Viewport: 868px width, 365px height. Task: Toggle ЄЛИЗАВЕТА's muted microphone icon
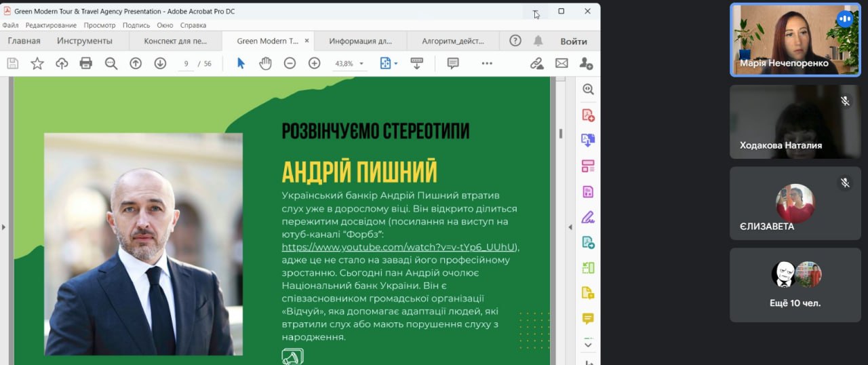point(845,182)
